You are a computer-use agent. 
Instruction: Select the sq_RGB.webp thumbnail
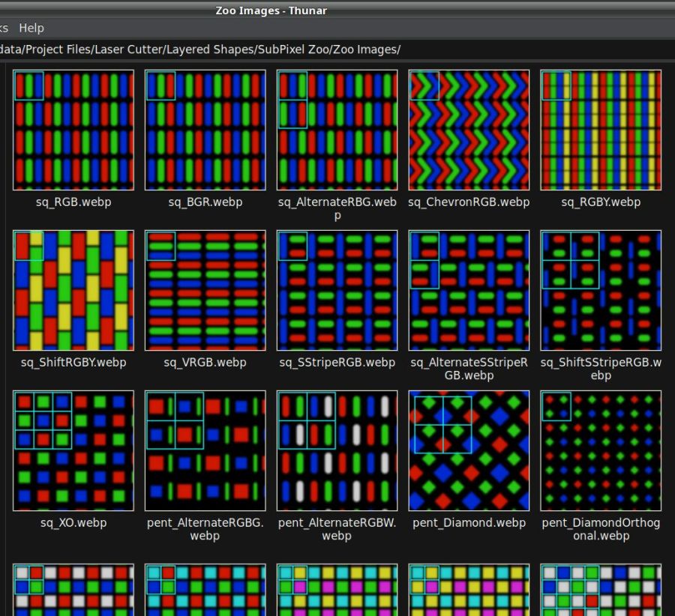[x=73, y=129]
